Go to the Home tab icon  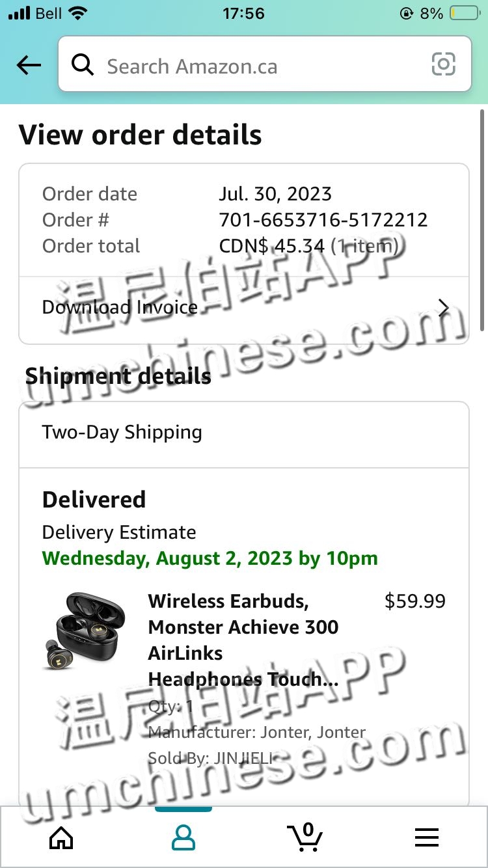pyautogui.click(x=61, y=839)
